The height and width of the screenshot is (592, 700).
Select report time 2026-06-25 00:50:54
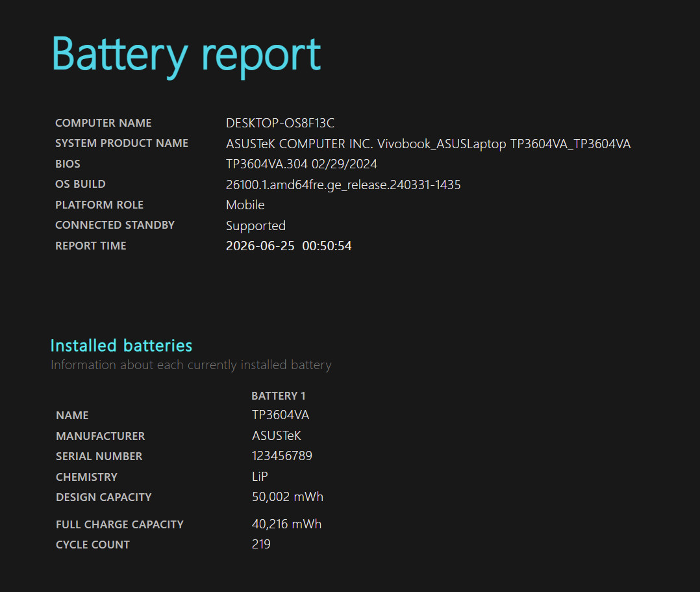(x=288, y=246)
